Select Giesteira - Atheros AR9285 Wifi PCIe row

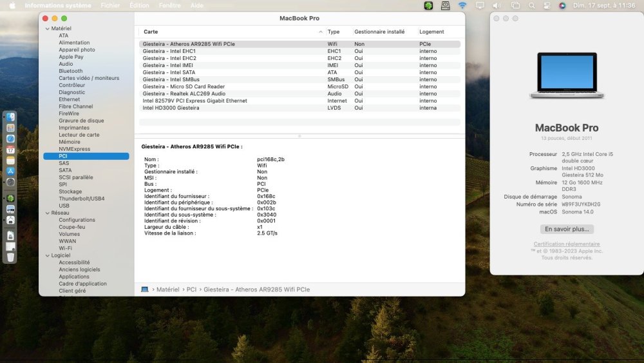299,44
